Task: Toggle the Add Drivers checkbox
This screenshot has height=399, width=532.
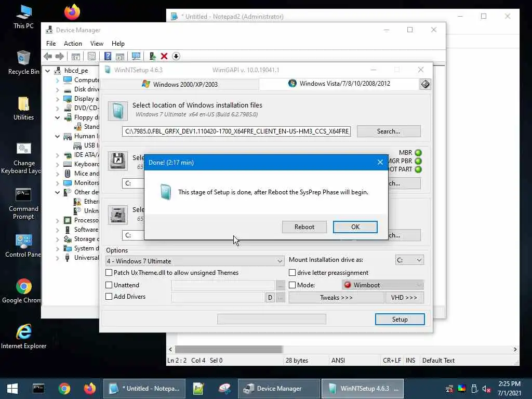Action: (109, 297)
